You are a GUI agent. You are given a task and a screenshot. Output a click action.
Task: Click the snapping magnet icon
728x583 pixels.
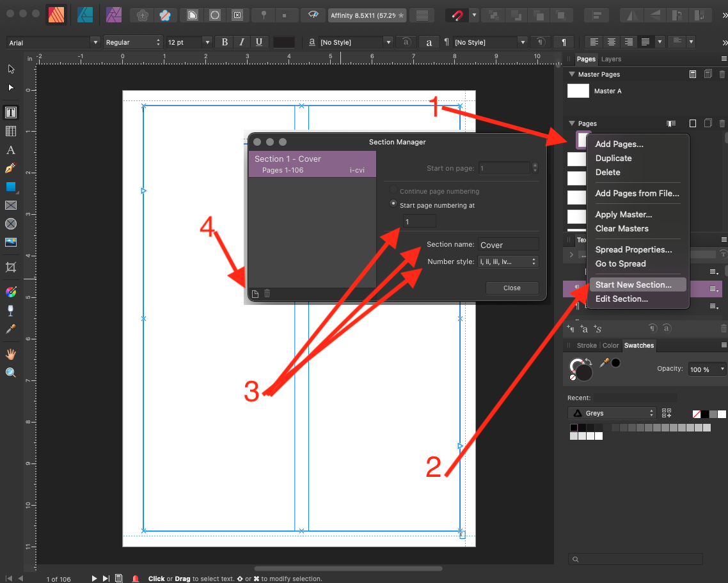457,15
